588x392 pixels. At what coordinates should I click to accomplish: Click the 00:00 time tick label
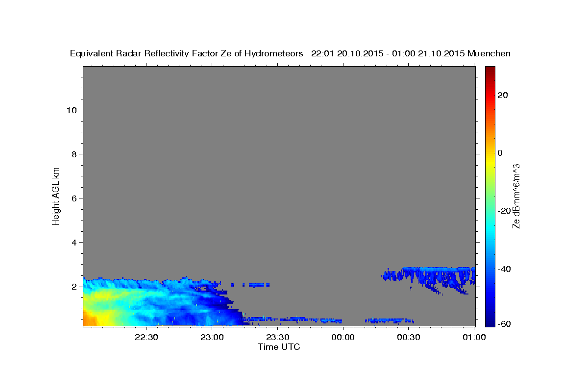click(x=343, y=337)
